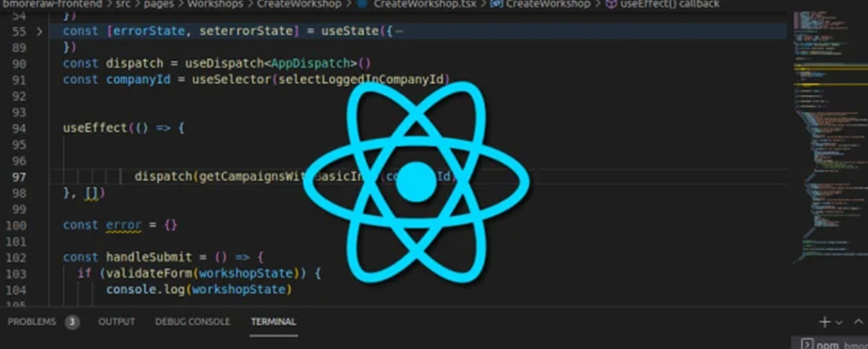Switch to the OUTPUT tab
The height and width of the screenshot is (349, 868).
(116, 322)
